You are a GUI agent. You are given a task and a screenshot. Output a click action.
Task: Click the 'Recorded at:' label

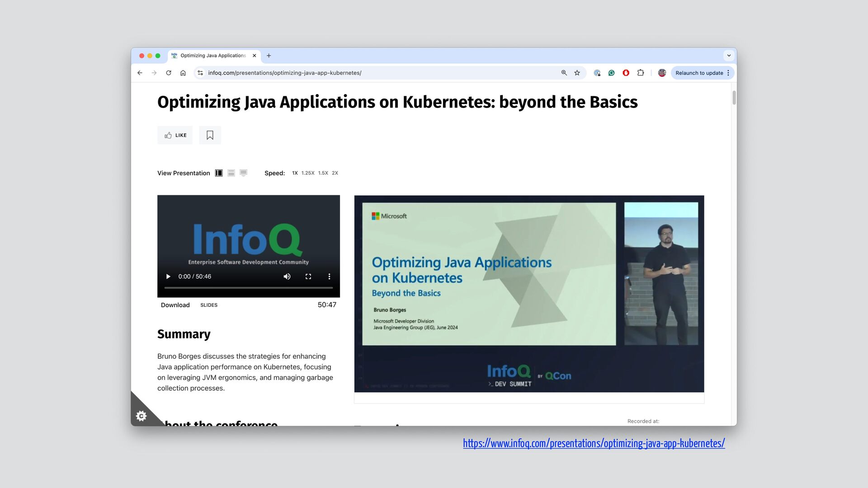643,421
